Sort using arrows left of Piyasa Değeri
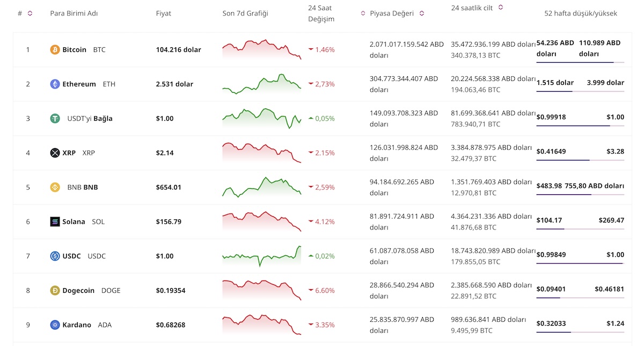644x346 pixels. (363, 13)
